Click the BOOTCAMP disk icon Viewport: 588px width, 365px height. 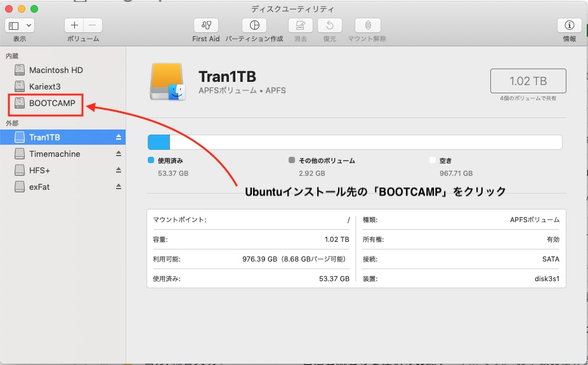20,103
